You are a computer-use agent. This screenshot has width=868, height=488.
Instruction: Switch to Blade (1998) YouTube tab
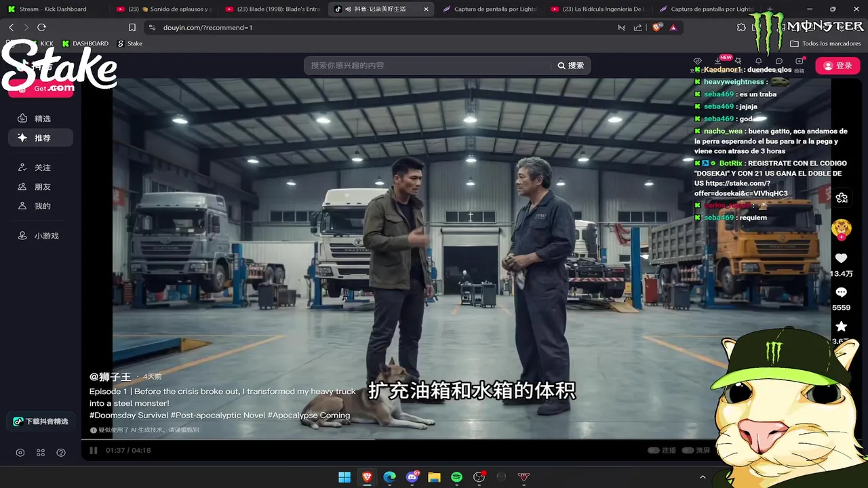pyautogui.click(x=271, y=9)
